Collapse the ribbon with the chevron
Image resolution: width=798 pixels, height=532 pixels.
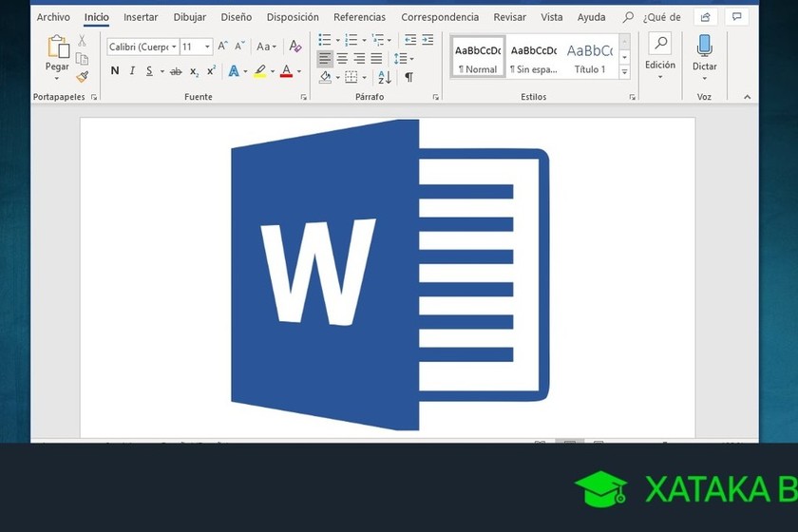coord(747,97)
